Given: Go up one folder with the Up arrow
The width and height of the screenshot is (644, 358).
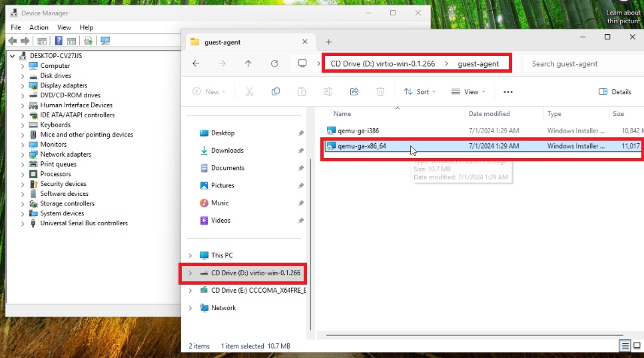Looking at the screenshot, I should pos(248,64).
